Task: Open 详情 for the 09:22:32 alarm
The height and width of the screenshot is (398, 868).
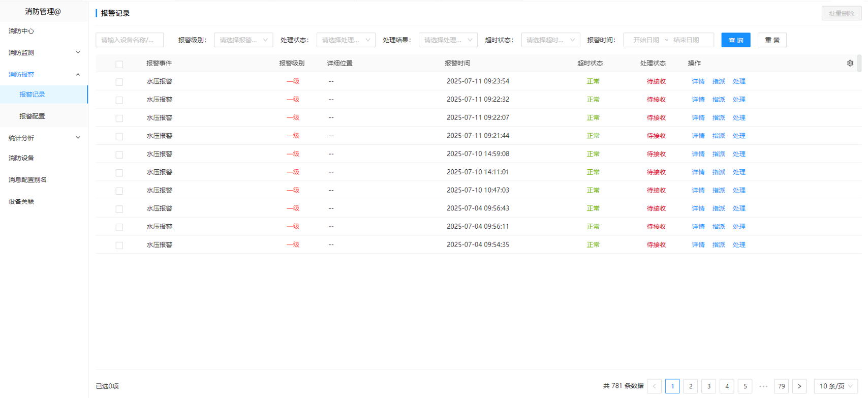Action: point(698,100)
